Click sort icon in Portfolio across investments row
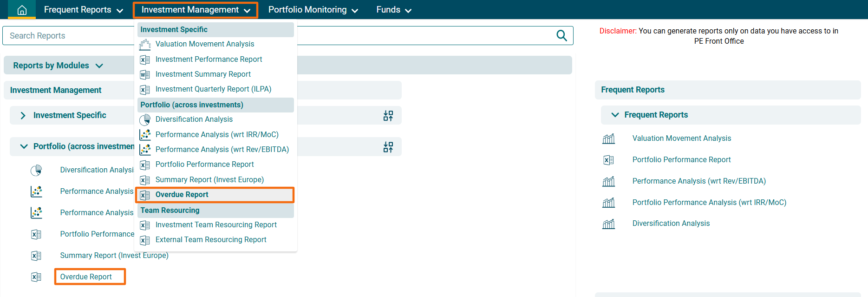 click(388, 147)
